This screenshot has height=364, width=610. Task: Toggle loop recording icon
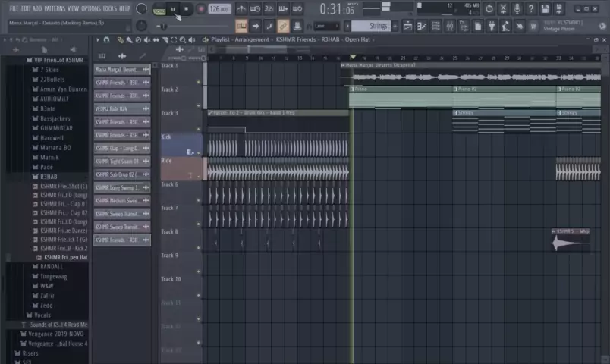tap(297, 8)
